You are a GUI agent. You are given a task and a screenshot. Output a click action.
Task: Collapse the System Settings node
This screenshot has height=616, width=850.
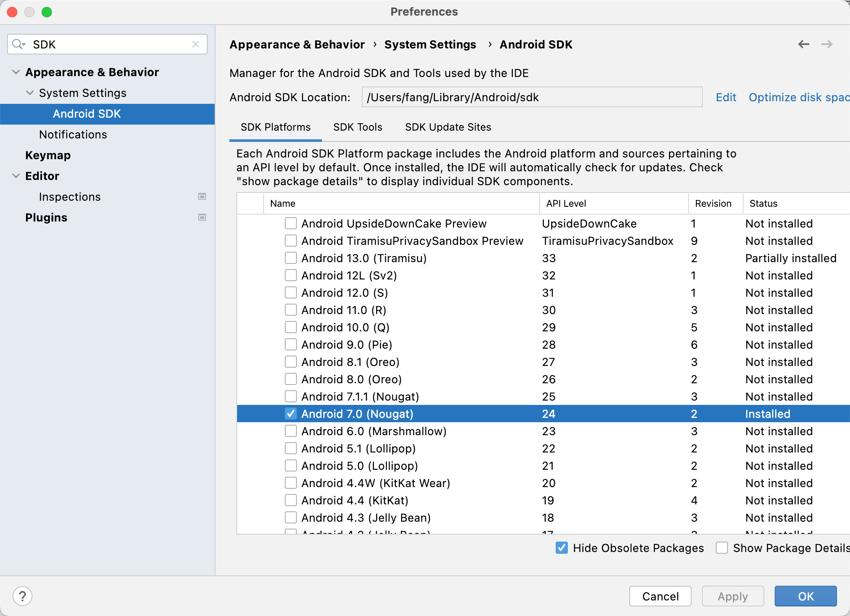pyautogui.click(x=30, y=93)
